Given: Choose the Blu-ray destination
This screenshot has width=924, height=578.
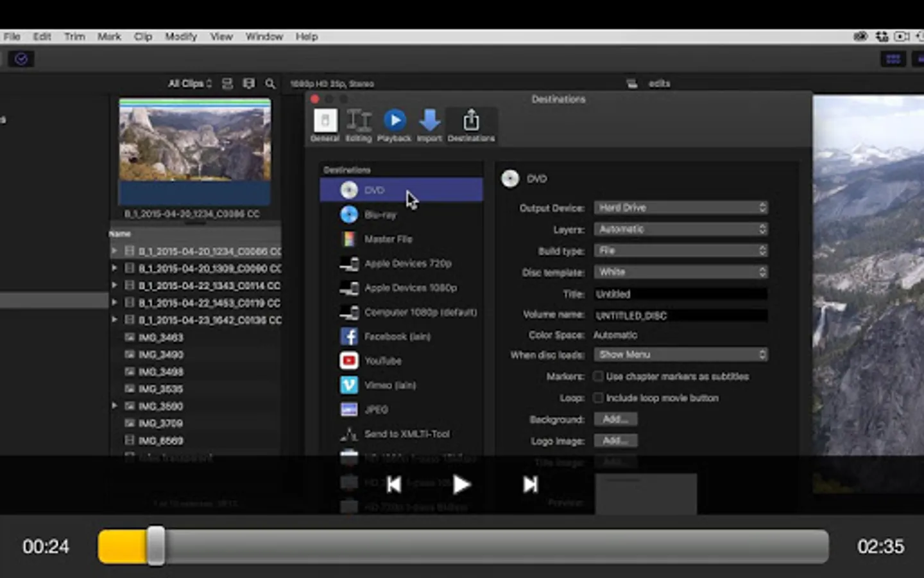Looking at the screenshot, I should click(x=380, y=215).
